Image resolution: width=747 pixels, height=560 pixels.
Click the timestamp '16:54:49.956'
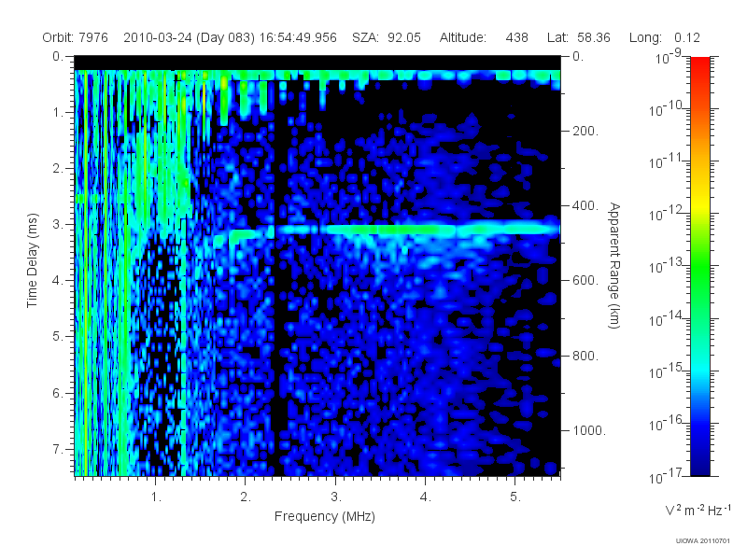tap(298, 37)
